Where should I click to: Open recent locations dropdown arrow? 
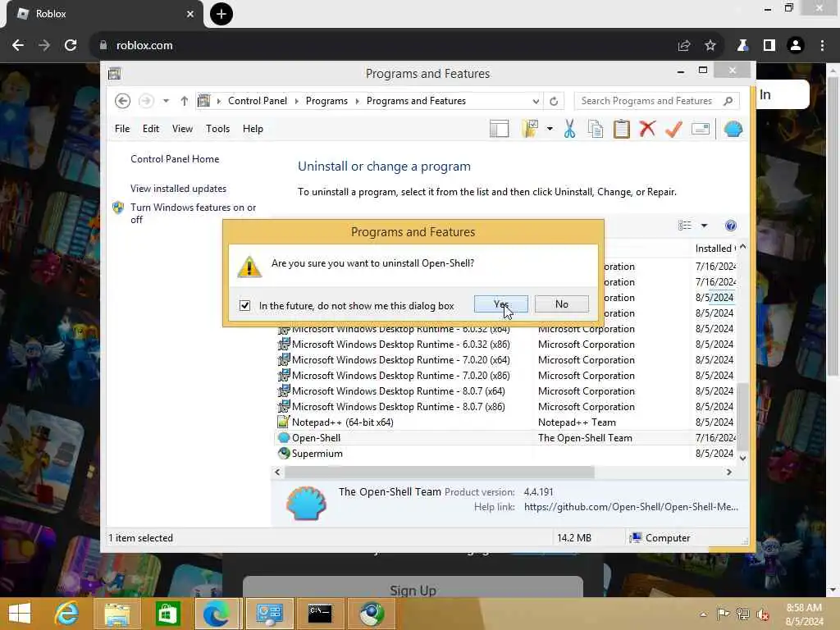point(166,101)
